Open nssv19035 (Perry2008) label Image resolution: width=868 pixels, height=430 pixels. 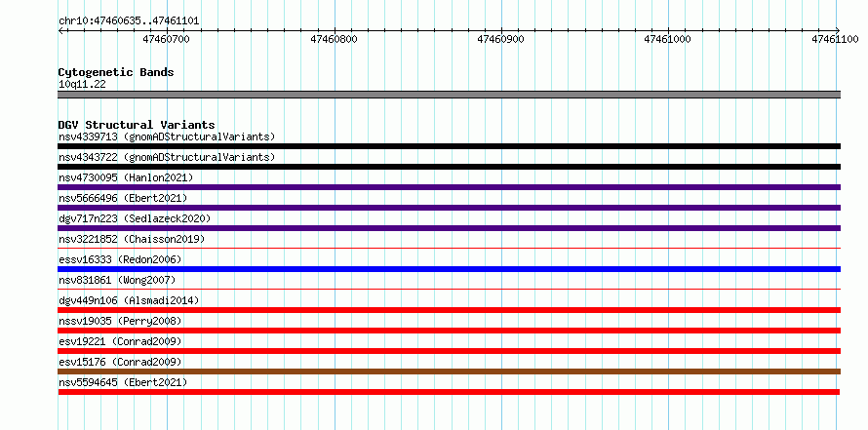coord(120,321)
